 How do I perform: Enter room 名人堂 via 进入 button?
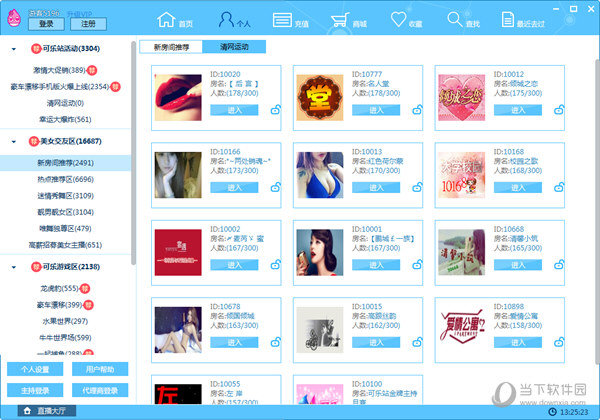376,110
